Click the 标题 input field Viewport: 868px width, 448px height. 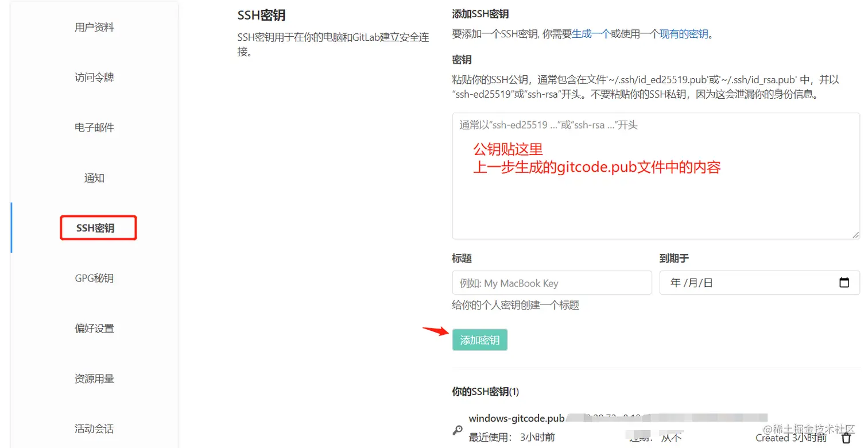click(x=552, y=283)
